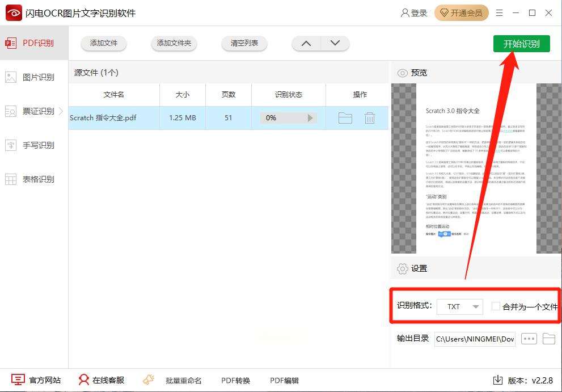Click the 开通会员 membership button
Screen dimensions: 562x392
(x=461, y=13)
